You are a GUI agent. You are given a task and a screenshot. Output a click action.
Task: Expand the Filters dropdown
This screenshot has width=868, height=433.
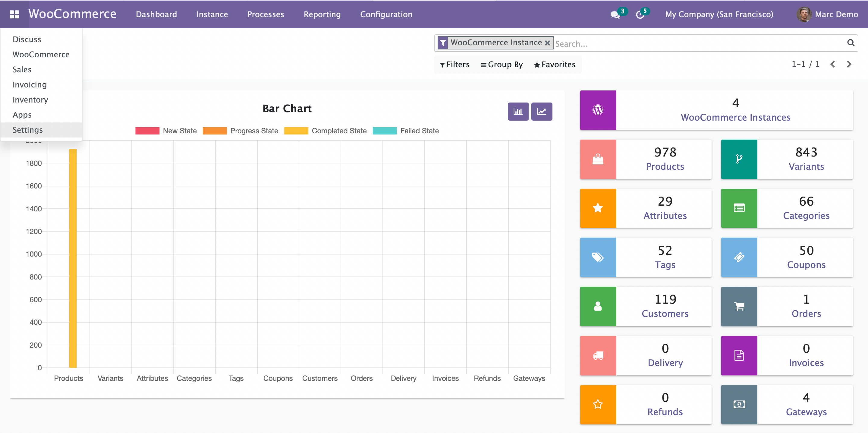[x=454, y=65]
